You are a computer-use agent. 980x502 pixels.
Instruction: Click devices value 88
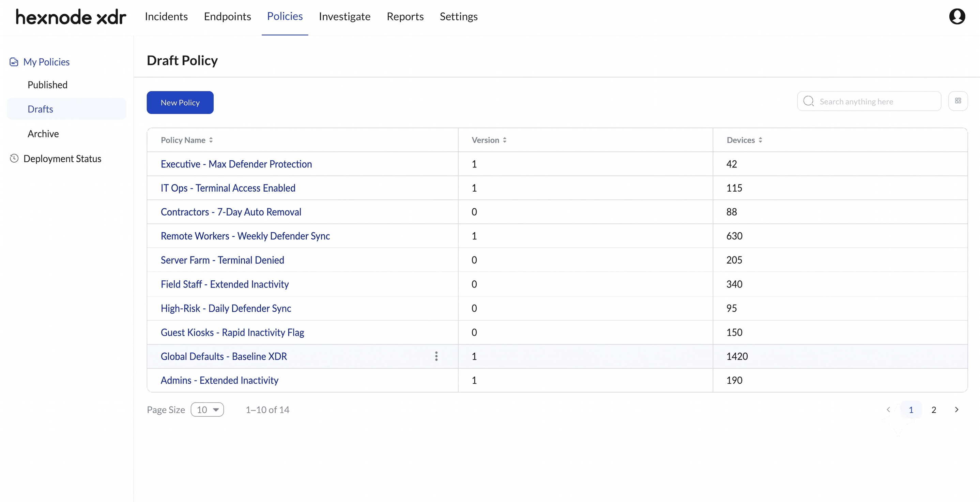[732, 212]
